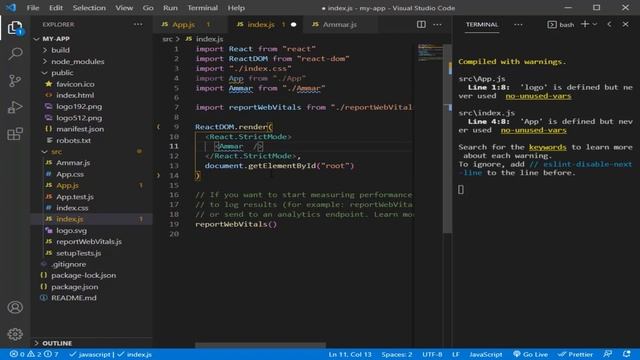Open the Terminal menu
The image size is (640, 360).
point(202,8)
